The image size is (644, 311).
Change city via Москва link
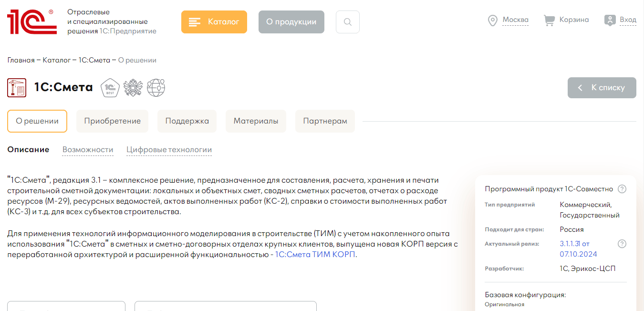click(x=516, y=20)
